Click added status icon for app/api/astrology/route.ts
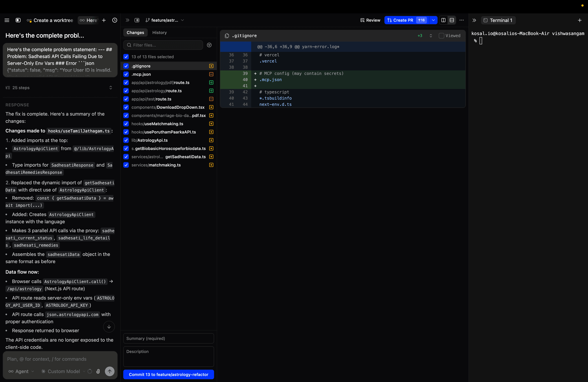The width and height of the screenshot is (588, 382). [x=211, y=91]
